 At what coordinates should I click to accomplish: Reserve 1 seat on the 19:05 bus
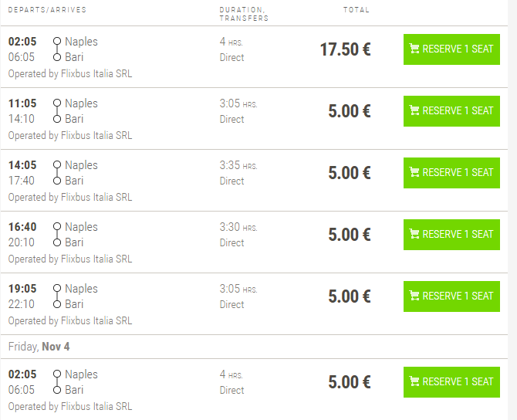coord(451,296)
